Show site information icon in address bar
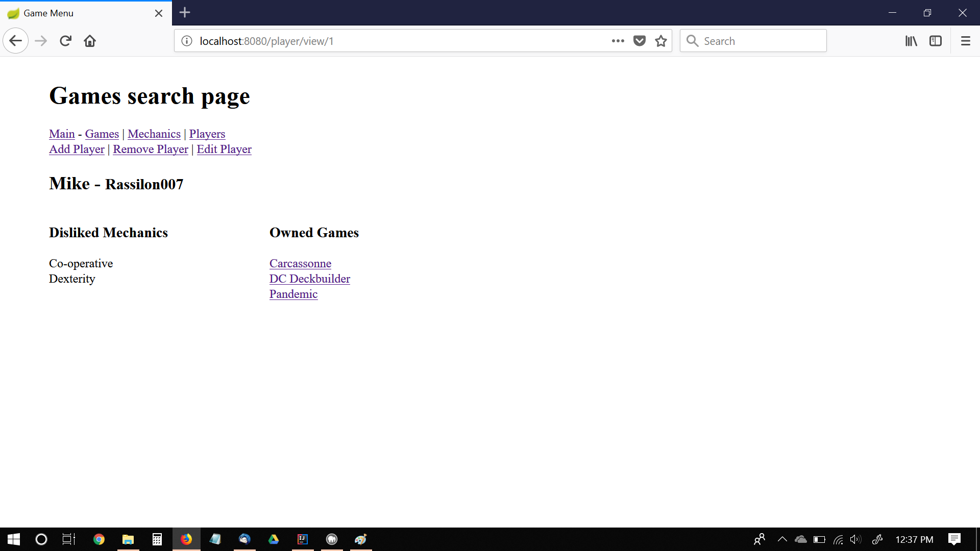 coord(187,41)
